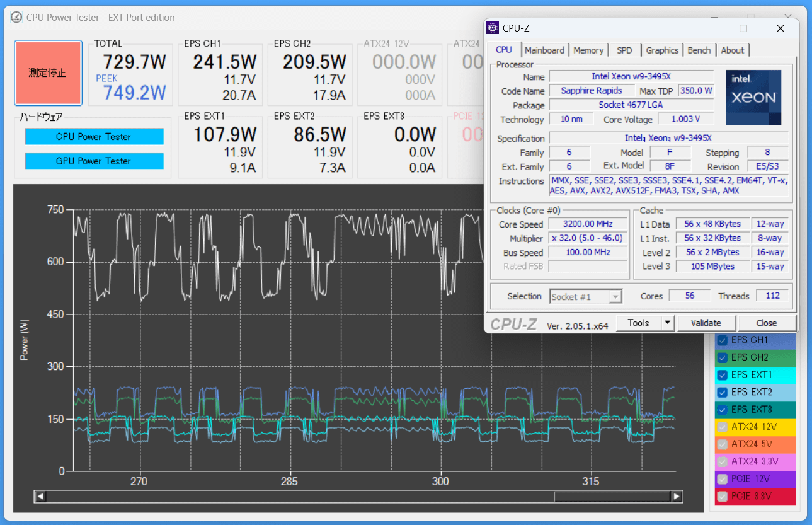Click the Threads count field showing 112
812x525 pixels.
[773, 296]
